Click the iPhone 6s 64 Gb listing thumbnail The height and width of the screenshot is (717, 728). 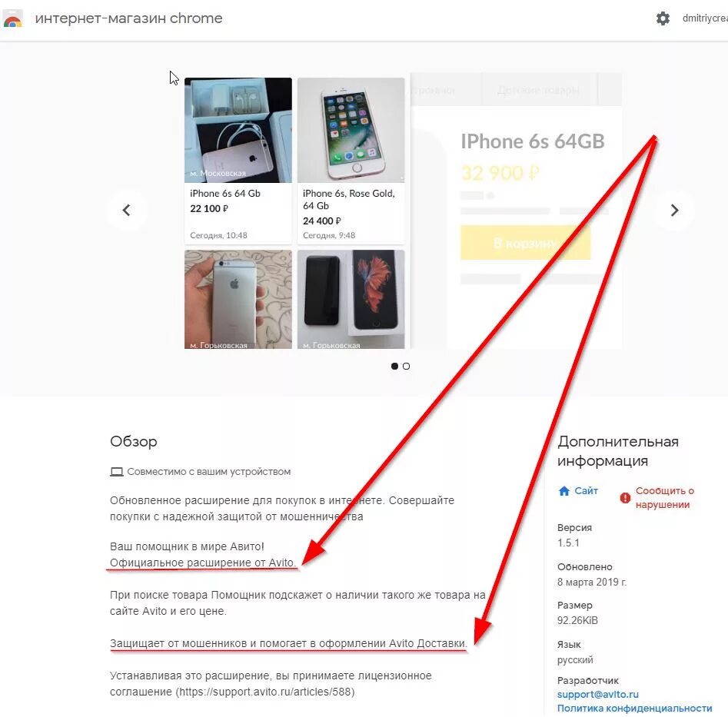pyautogui.click(x=238, y=131)
